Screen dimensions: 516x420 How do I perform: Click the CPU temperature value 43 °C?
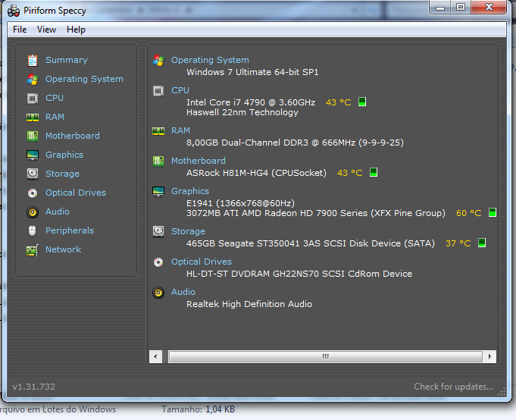[x=338, y=102]
